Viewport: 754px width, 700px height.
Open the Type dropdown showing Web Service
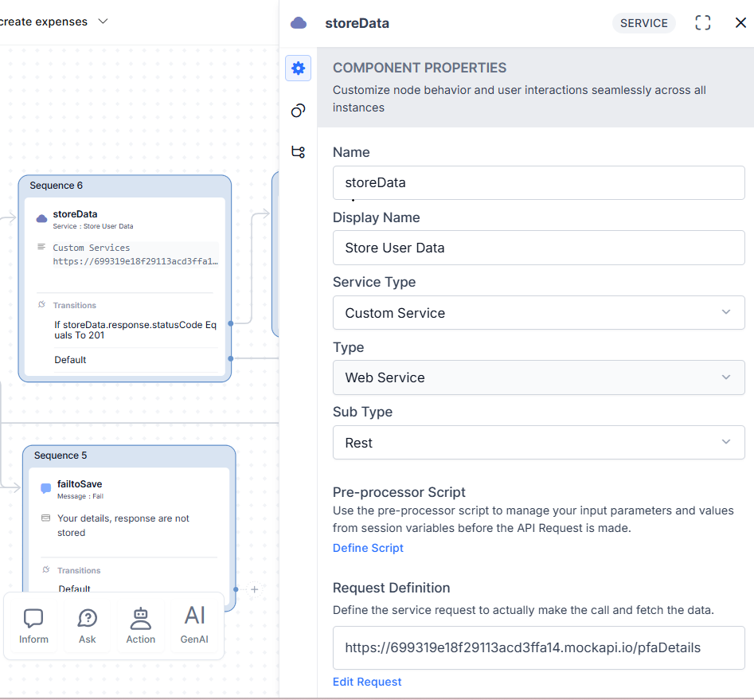coord(538,377)
